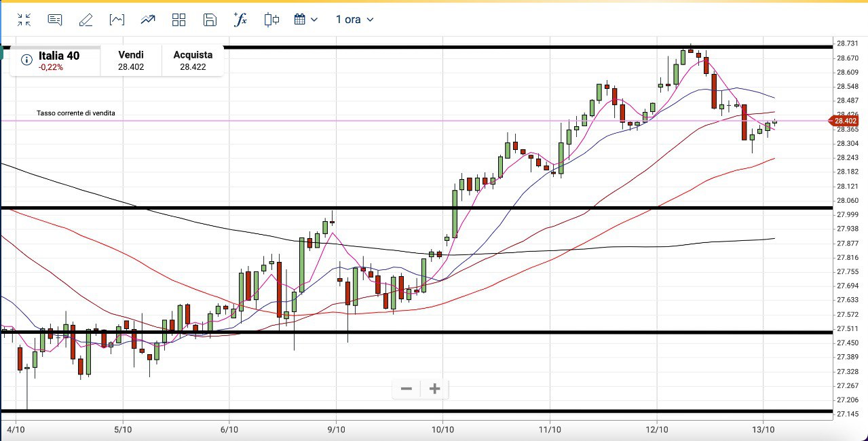Click the Italia 40 info icon
This screenshot has width=868, height=441.
pyautogui.click(x=26, y=60)
